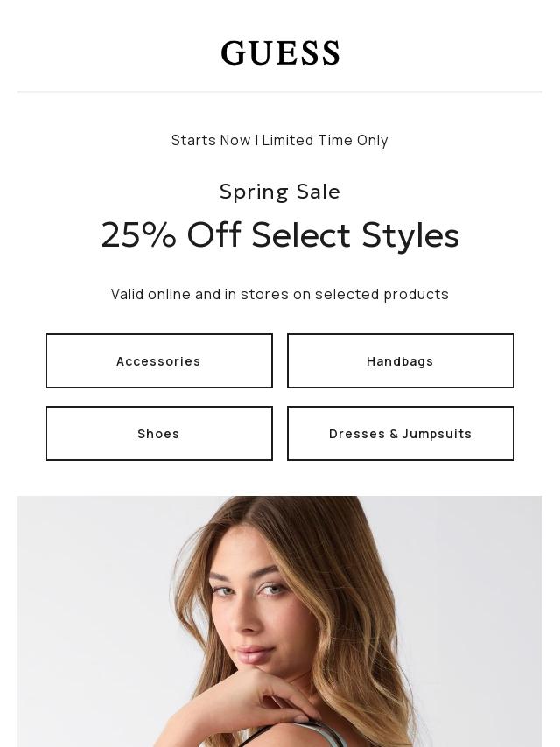Click the "Limited Time Only" text
Screen dimensions: 560x747
pyautogui.click(x=325, y=140)
